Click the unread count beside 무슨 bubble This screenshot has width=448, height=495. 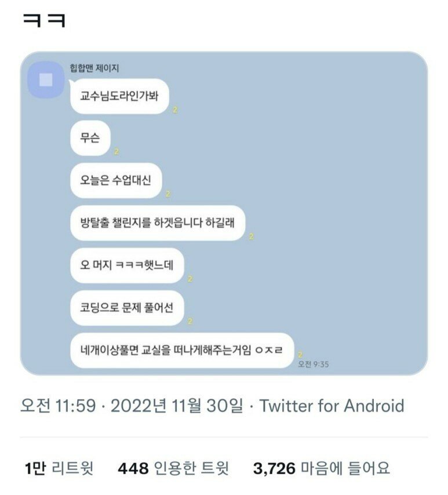(116, 152)
